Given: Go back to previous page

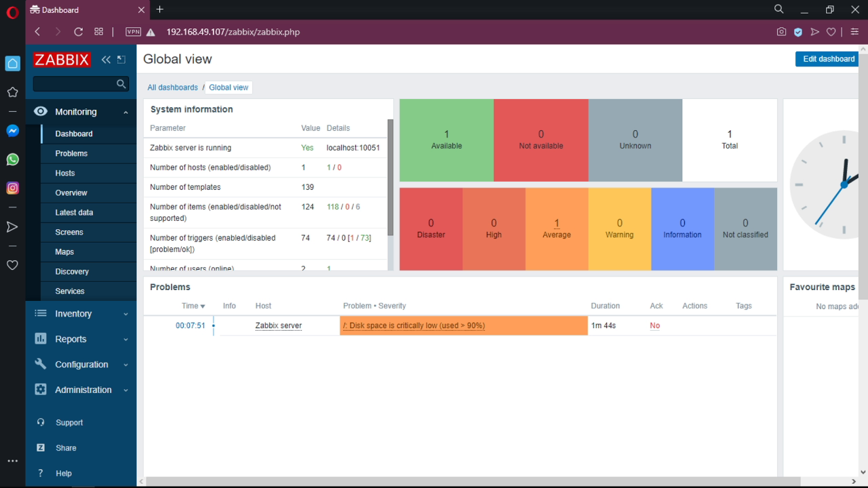Looking at the screenshot, I should pos(37,32).
